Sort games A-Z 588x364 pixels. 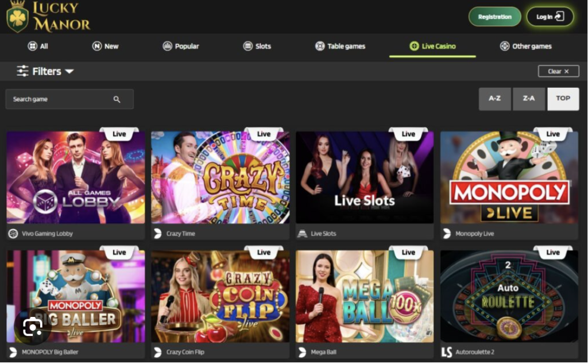coord(494,99)
